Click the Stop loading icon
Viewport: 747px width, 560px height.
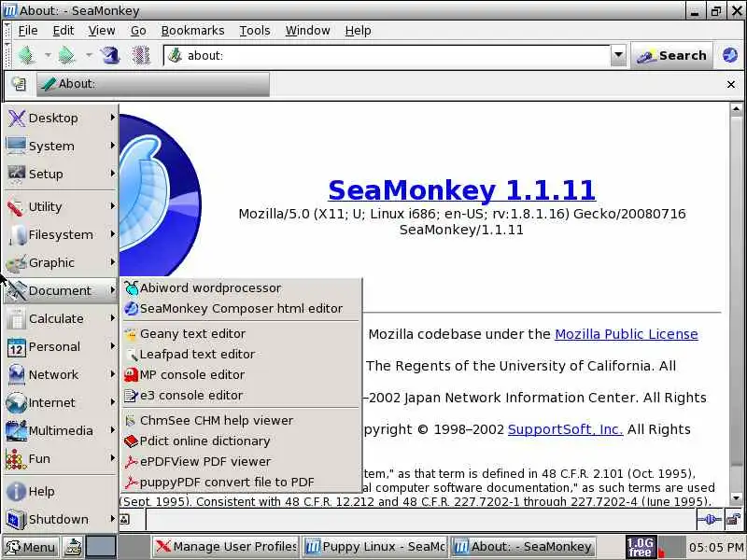pos(141,56)
